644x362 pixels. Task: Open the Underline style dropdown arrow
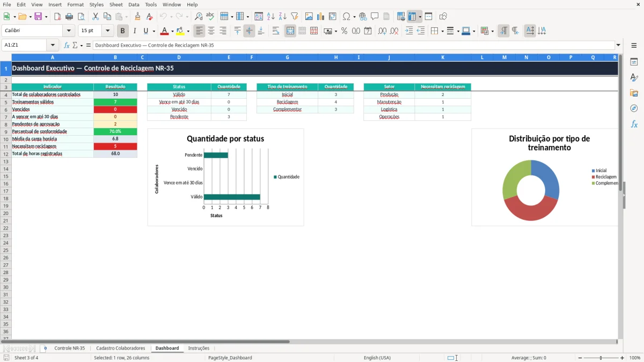153,31
